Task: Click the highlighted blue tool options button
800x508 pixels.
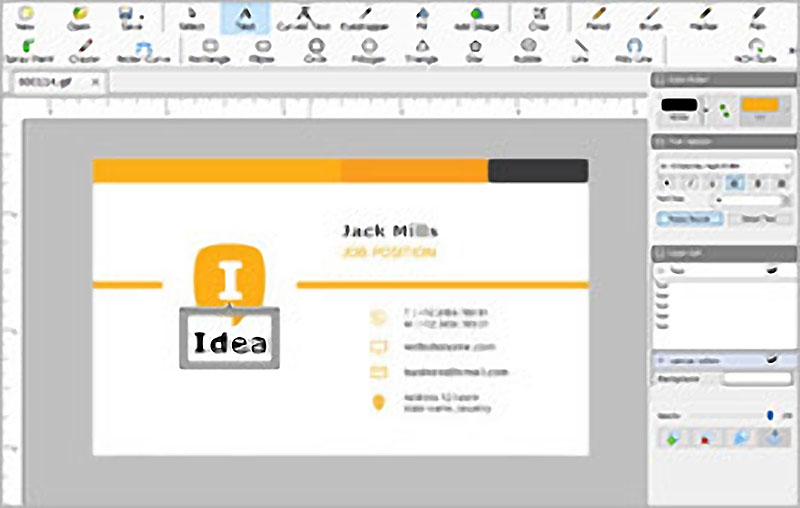Action: (x=690, y=219)
